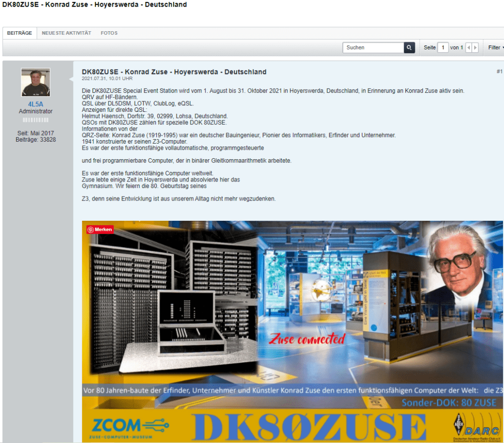Click the Seite page number field

pos(444,47)
